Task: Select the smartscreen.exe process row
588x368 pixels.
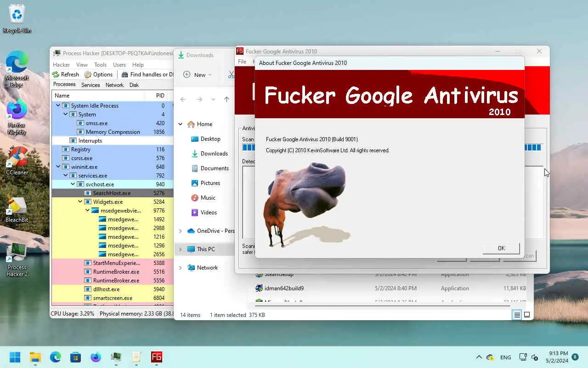Action: (x=112, y=298)
